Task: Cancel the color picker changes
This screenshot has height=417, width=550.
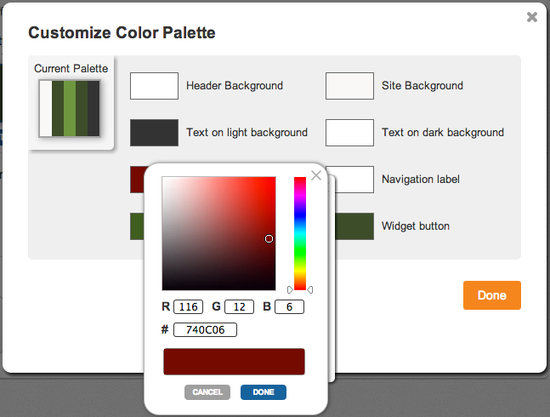Action: pyautogui.click(x=207, y=392)
